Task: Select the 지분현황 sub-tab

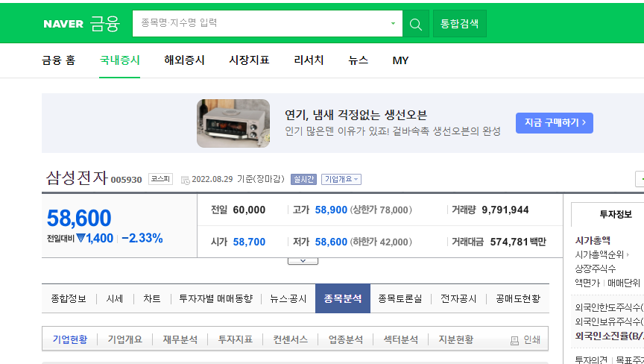Action: (x=456, y=340)
